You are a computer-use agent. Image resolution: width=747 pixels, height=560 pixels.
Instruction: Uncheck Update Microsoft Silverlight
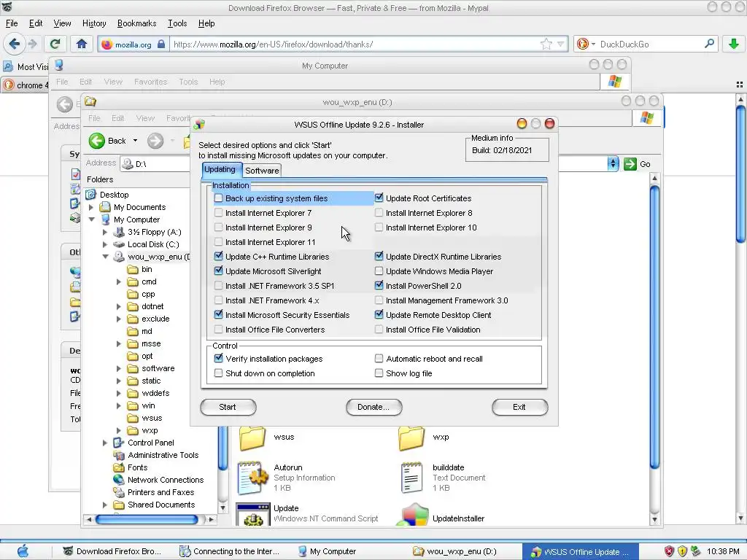[218, 271]
